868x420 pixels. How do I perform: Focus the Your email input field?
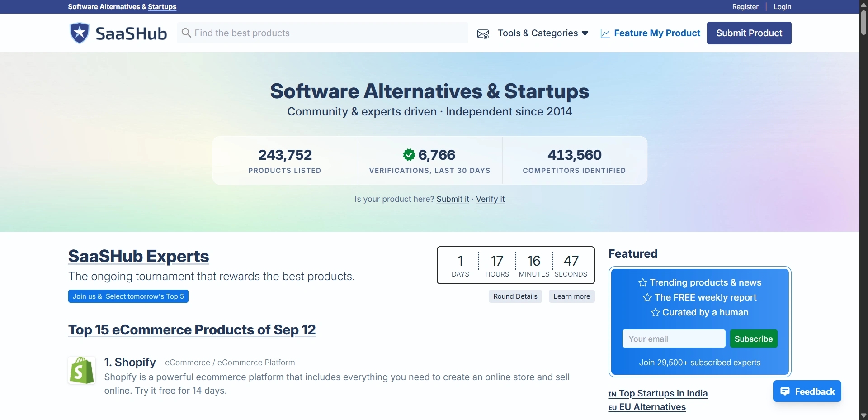[x=674, y=339]
